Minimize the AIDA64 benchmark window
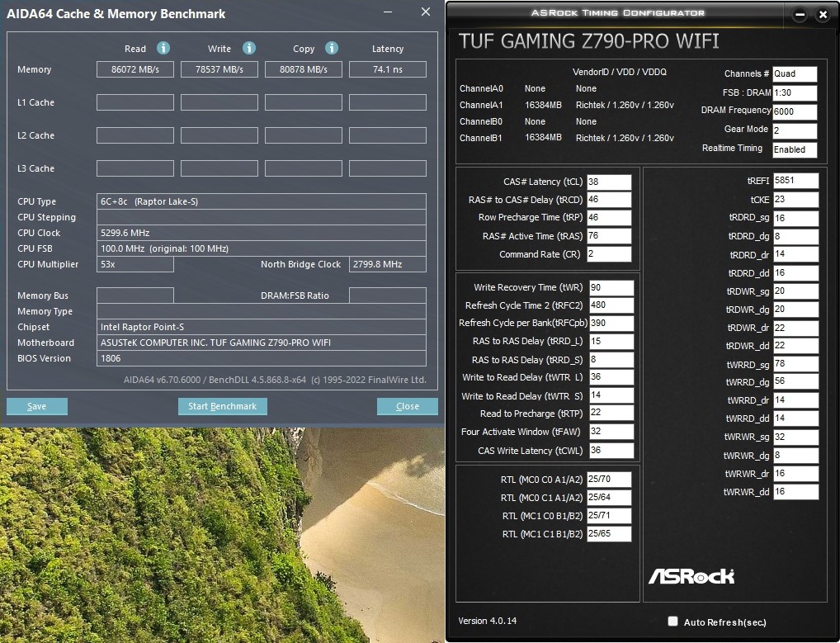This screenshot has height=643, width=840. [388, 12]
